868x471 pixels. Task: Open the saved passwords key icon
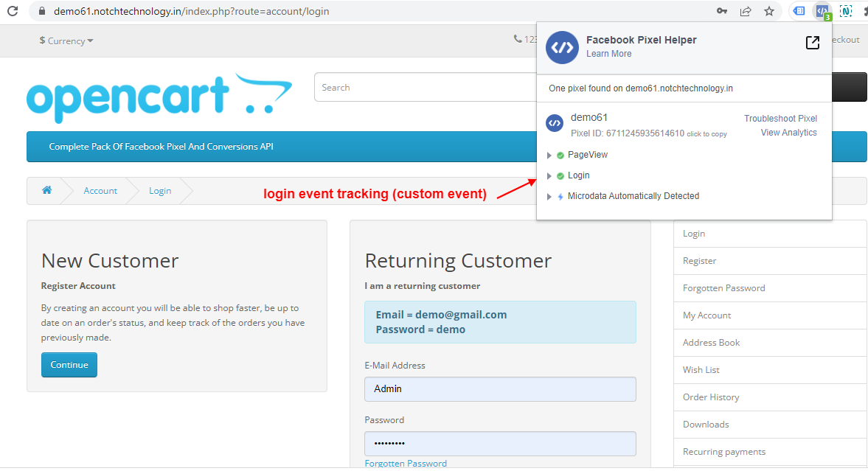tap(722, 11)
